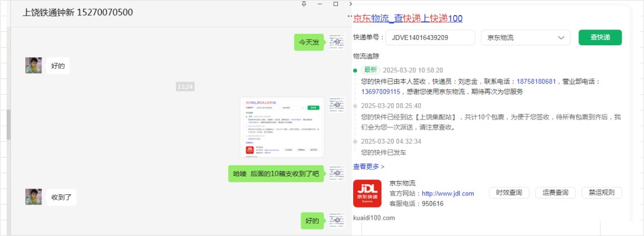Click the chat scrollbar on left edge
Viewport: 644px width, 236px height.
(8, 124)
